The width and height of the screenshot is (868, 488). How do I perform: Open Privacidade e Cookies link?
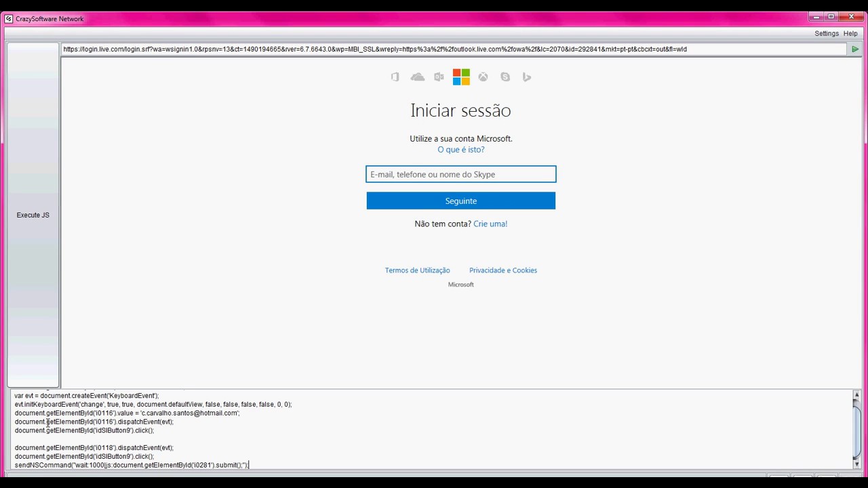pyautogui.click(x=503, y=270)
